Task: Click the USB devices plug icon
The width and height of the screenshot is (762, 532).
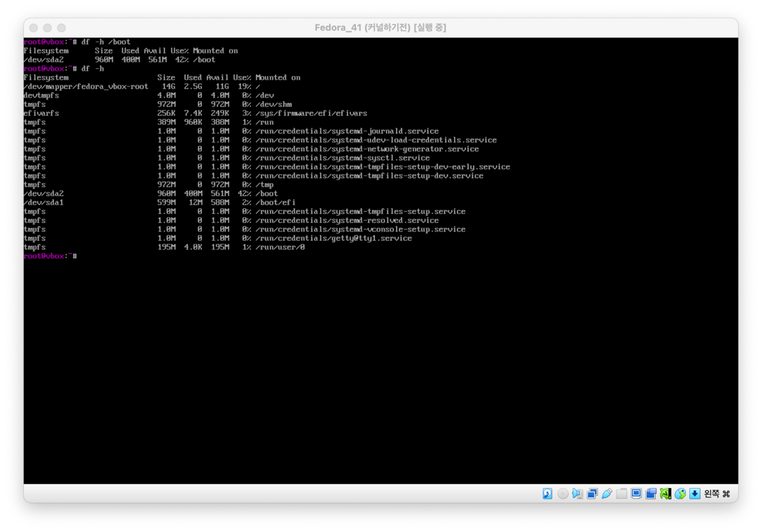Action: pos(607,493)
